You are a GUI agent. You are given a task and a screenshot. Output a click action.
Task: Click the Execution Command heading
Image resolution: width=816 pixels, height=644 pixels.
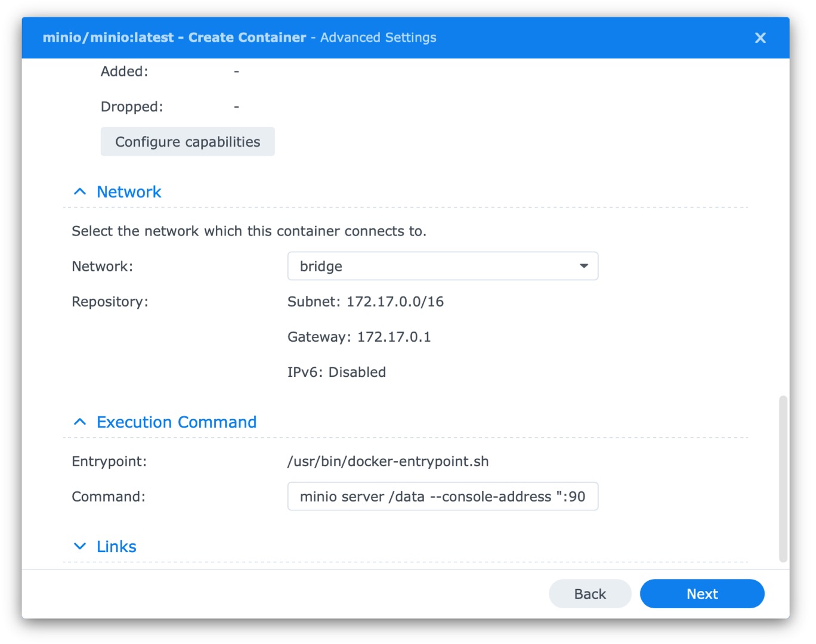(177, 422)
